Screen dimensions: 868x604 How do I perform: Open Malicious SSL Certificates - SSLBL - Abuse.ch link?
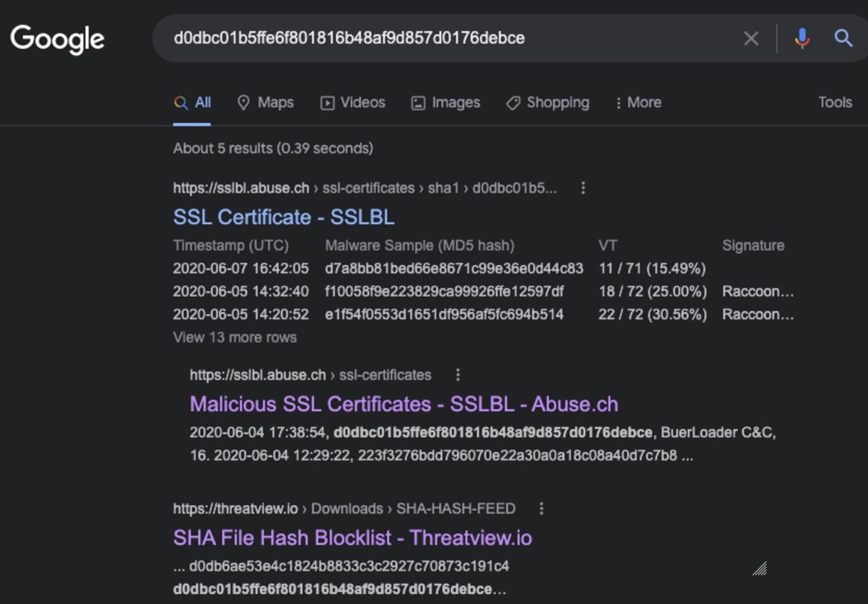[x=403, y=404]
